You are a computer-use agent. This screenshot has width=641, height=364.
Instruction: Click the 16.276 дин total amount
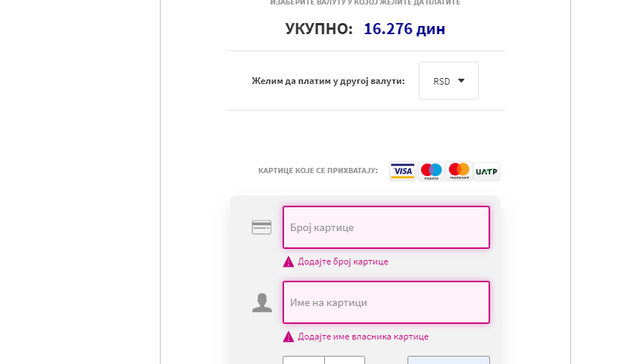click(x=405, y=28)
